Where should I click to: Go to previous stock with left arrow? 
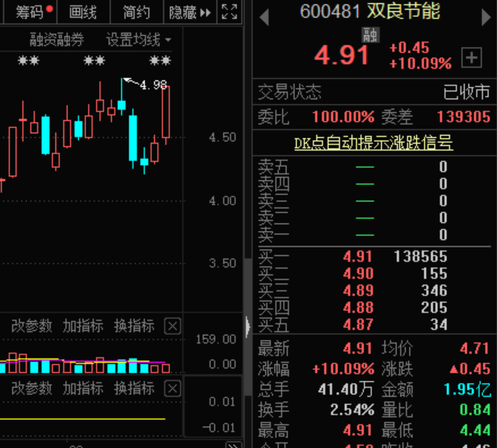point(264,17)
